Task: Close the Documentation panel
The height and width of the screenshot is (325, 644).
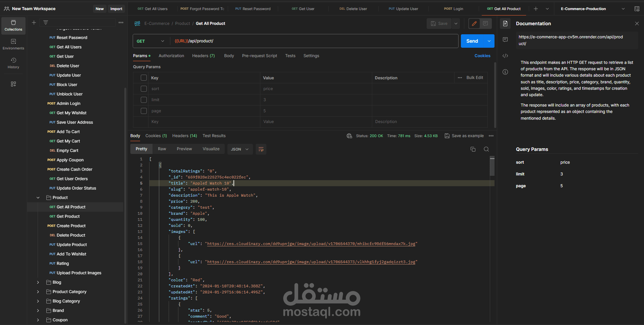Action: coord(637,24)
